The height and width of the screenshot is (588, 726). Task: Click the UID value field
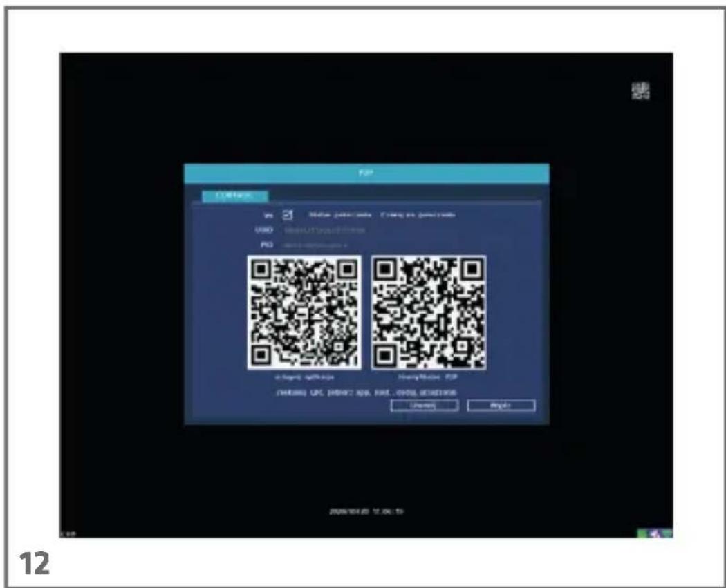(x=324, y=230)
